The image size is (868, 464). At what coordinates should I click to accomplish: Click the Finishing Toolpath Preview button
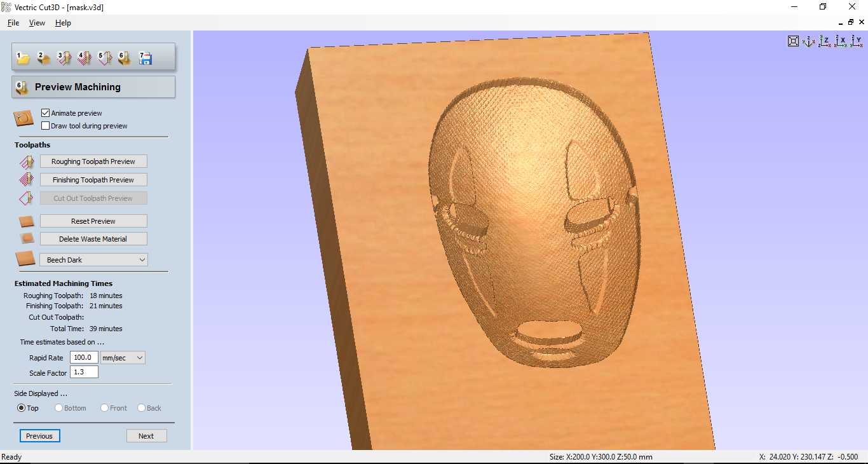93,179
